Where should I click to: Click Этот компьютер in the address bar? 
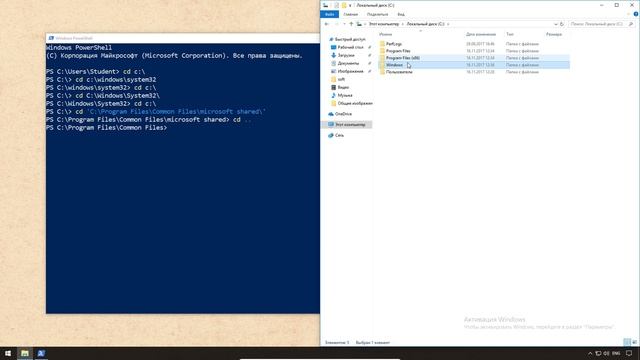click(x=384, y=24)
